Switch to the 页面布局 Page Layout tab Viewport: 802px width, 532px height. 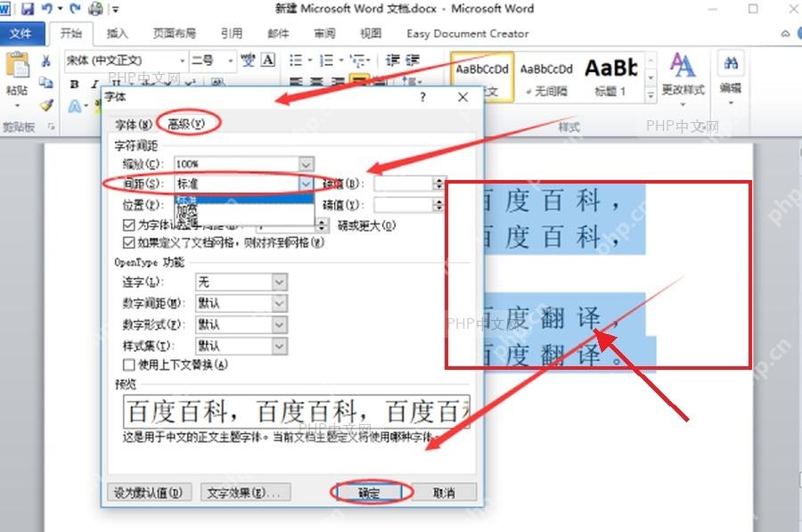pyautogui.click(x=175, y=34)
